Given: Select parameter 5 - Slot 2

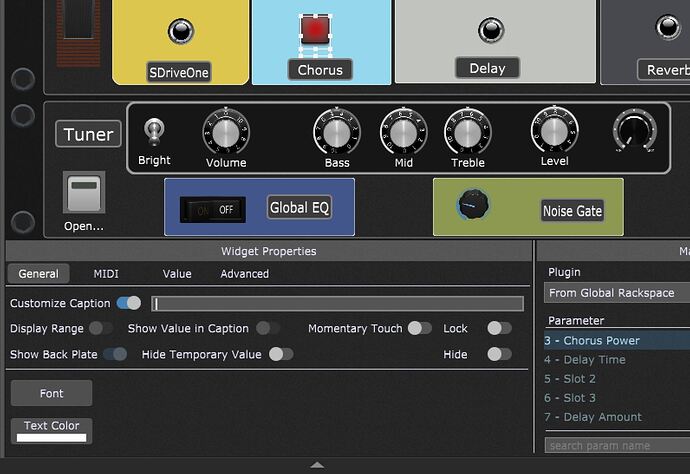Looking at the screenshot, I should [x=617, y=378].
